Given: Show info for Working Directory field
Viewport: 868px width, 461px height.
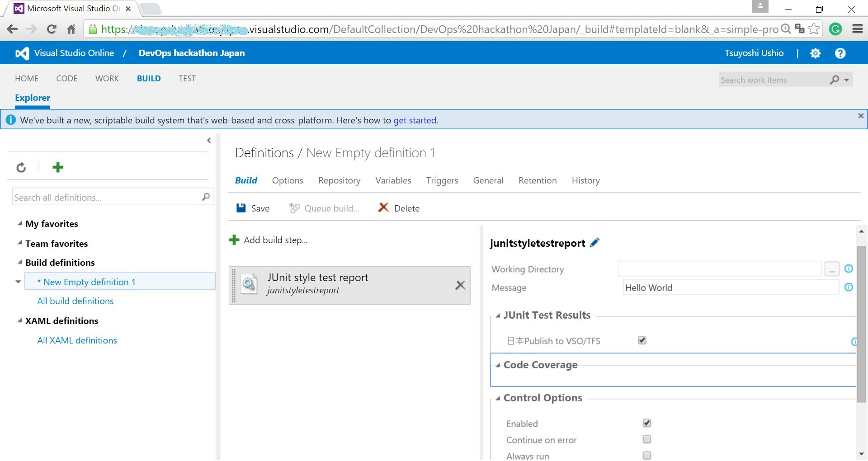Looking at the screenshot, I should [849, 268].
